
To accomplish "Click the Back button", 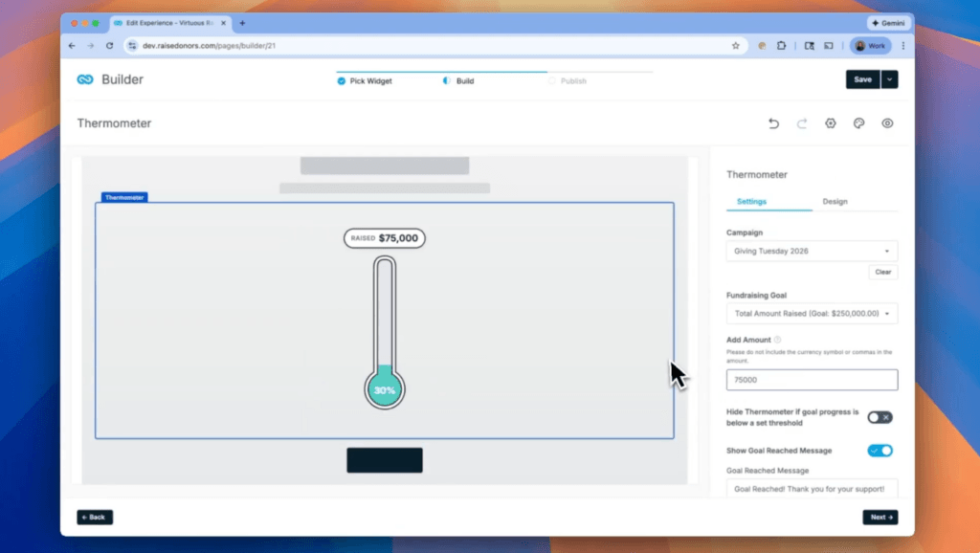I will pos(95,518).
